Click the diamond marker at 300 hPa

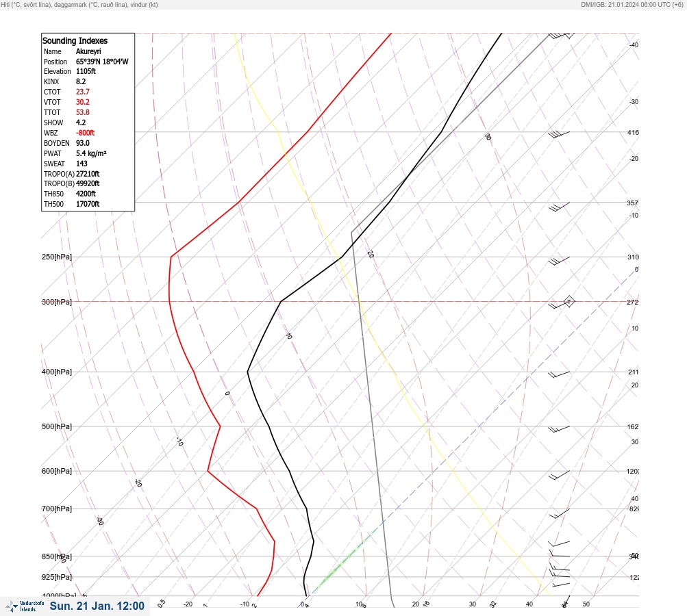point(569,301)
